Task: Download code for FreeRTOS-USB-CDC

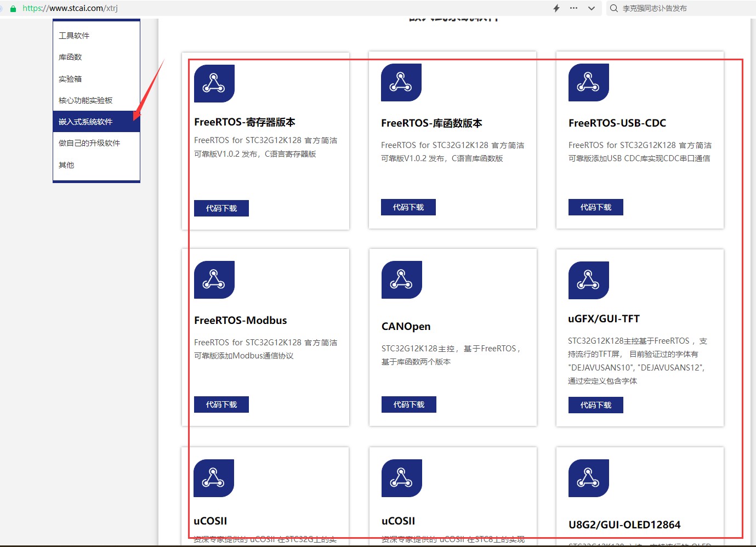Action: (x=596, y=207)
